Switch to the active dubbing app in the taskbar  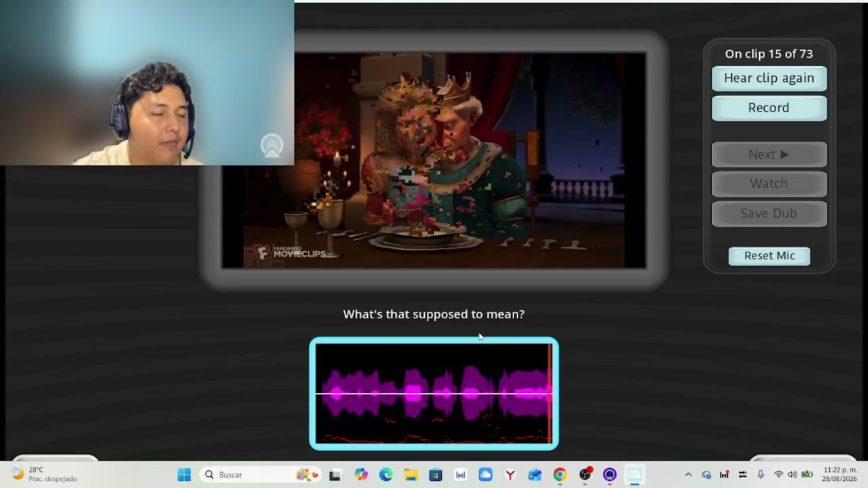pos(635,475)
